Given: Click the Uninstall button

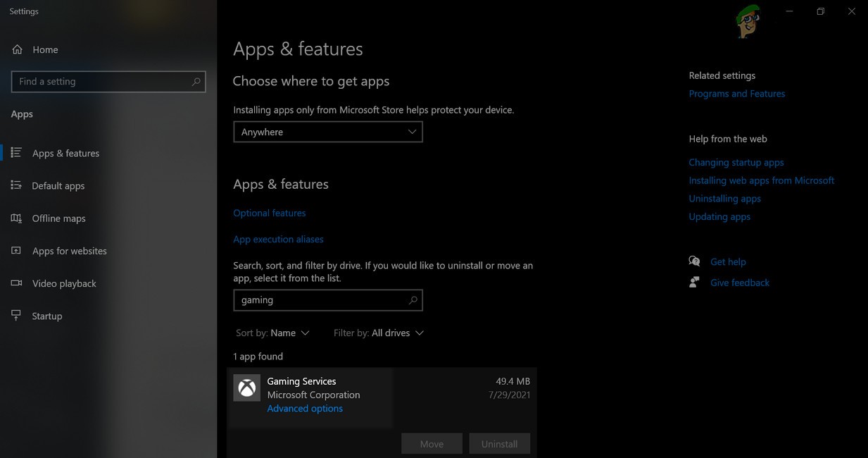Looking at the screenshot, I should click(x=499, y=443).
